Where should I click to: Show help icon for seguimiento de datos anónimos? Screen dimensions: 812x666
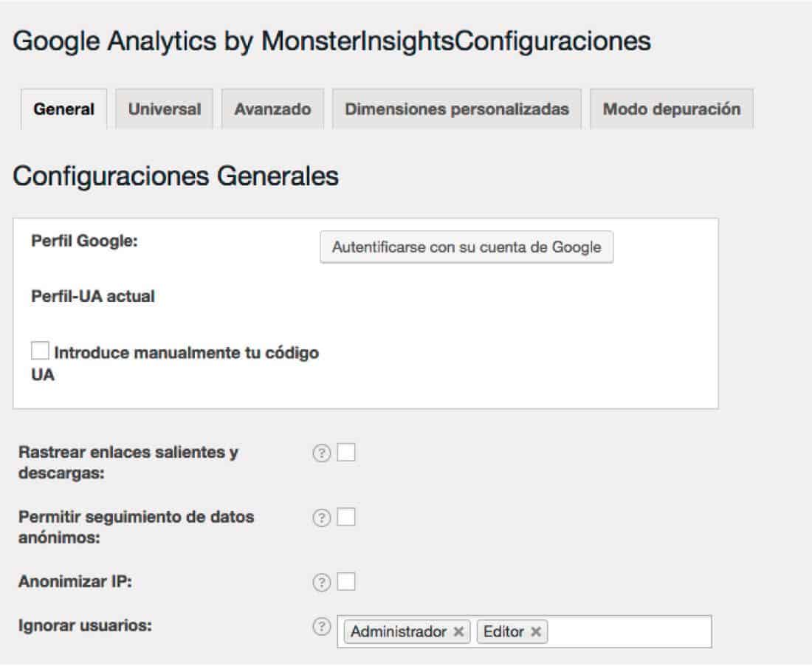322,518
